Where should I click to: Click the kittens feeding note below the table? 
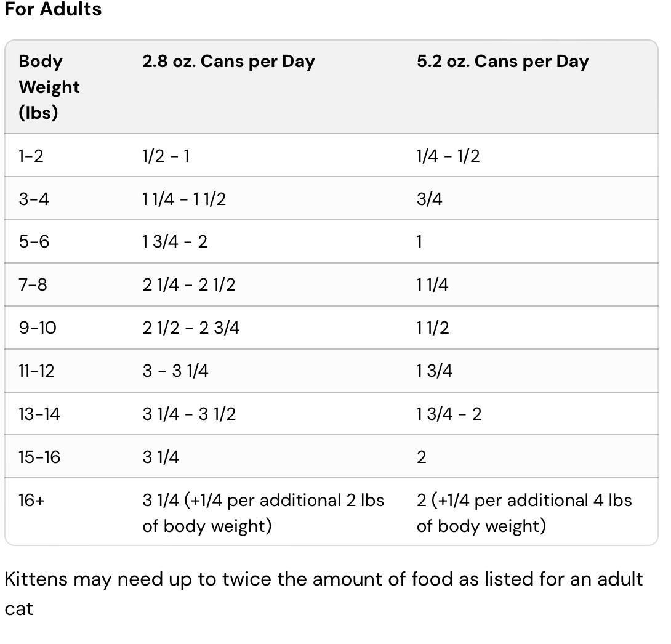(323, 594)
